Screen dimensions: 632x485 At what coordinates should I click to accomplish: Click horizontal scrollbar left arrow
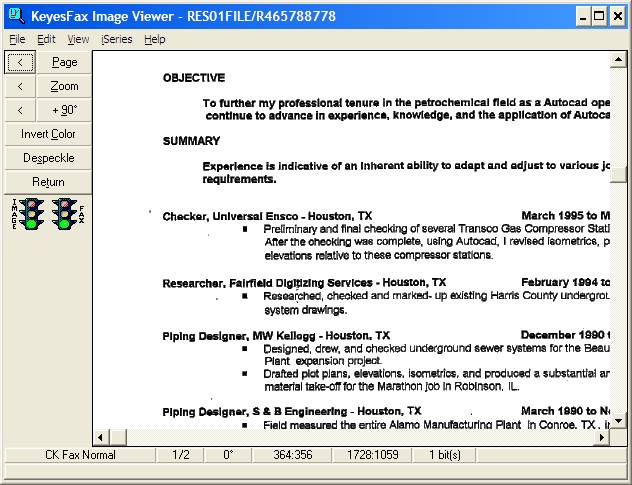[x=101, y=437]
